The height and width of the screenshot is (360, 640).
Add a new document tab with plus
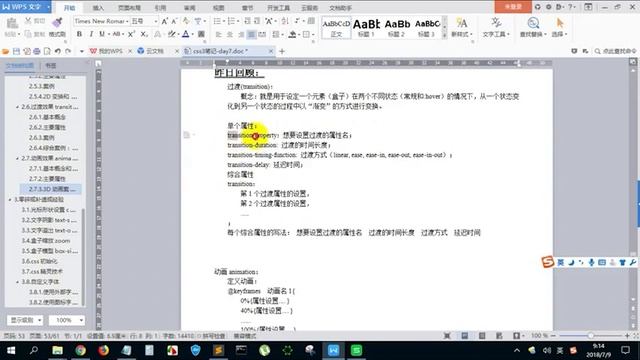[x=282, y=51]
